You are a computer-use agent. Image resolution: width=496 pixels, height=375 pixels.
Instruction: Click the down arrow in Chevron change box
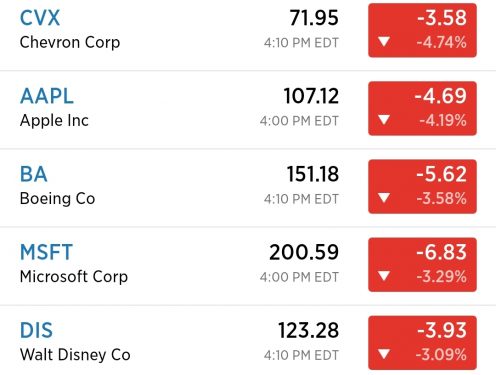pos(384,42)
